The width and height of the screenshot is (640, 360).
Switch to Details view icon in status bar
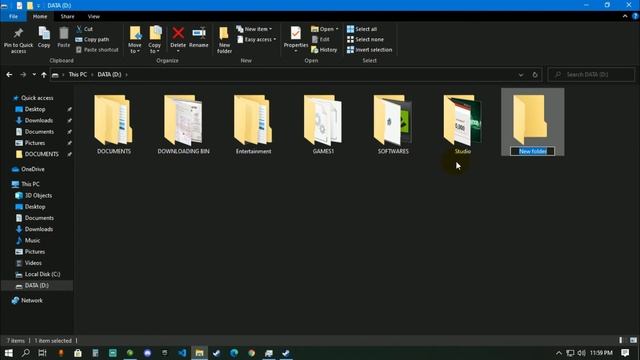(x=621, y=340)
